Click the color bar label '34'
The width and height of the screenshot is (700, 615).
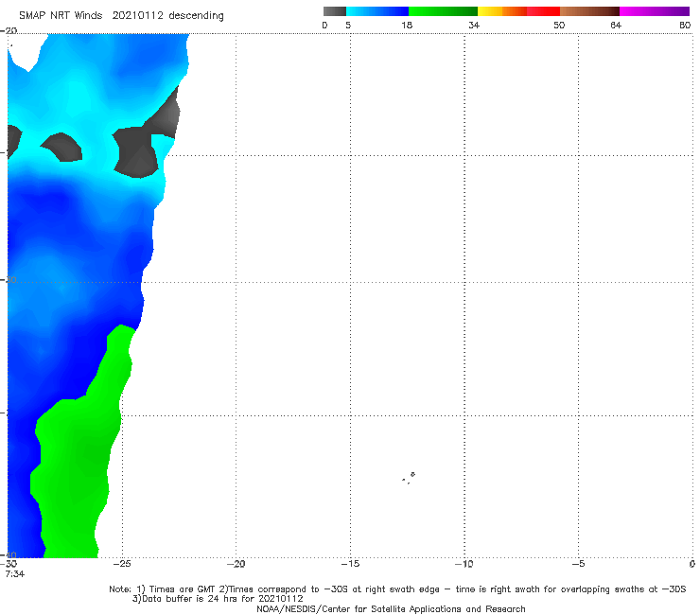point(474,25)
